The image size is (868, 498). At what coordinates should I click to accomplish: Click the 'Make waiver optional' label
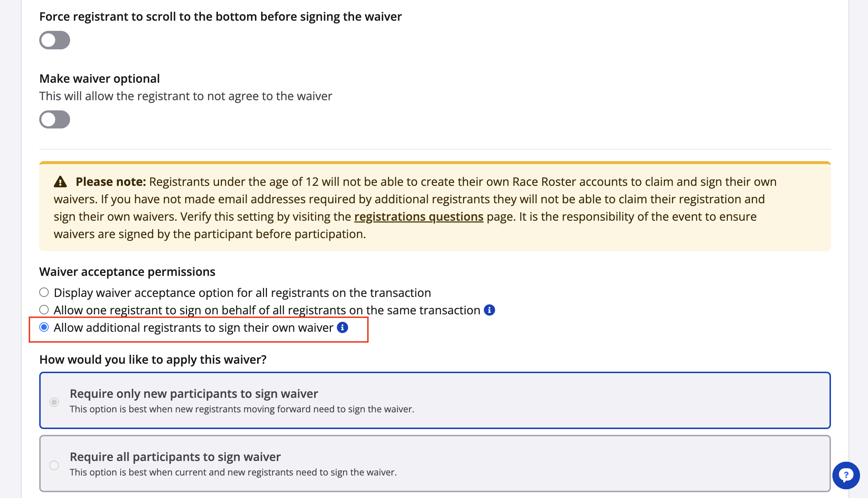pos(100,78)
